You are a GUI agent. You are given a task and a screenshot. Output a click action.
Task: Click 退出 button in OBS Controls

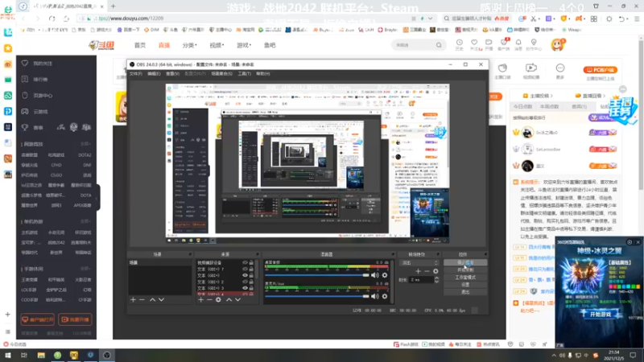click(x=465, y=292)
